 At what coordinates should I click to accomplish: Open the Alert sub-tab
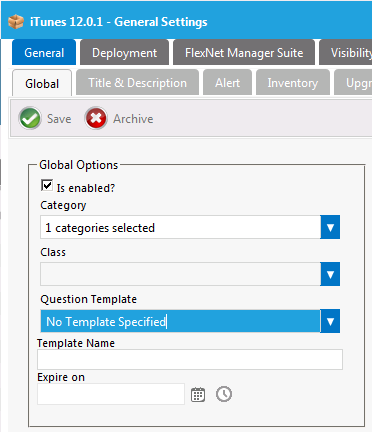click(227, 83)
